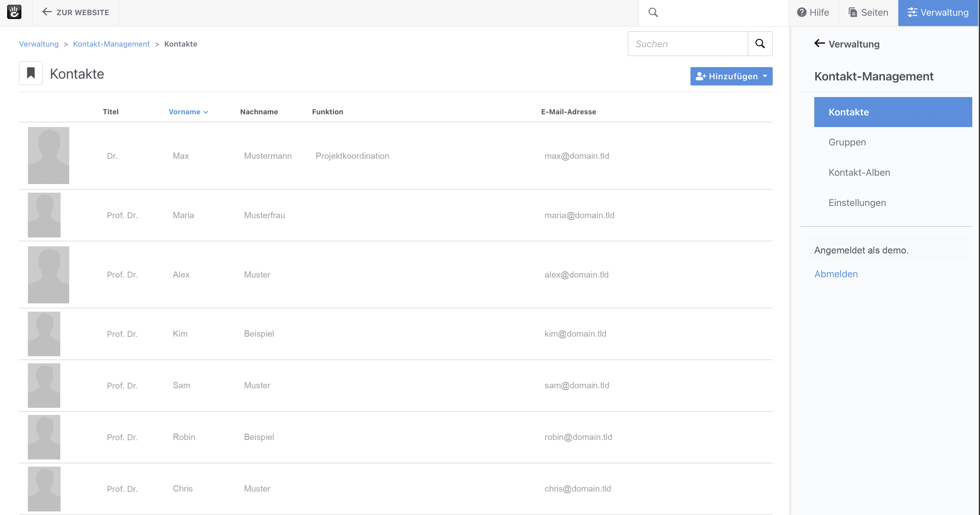Open Kontakt-Management breadcrumb link
Image resolution: width=980 pixels, height=515 pixels.
(x=111, y=44)
